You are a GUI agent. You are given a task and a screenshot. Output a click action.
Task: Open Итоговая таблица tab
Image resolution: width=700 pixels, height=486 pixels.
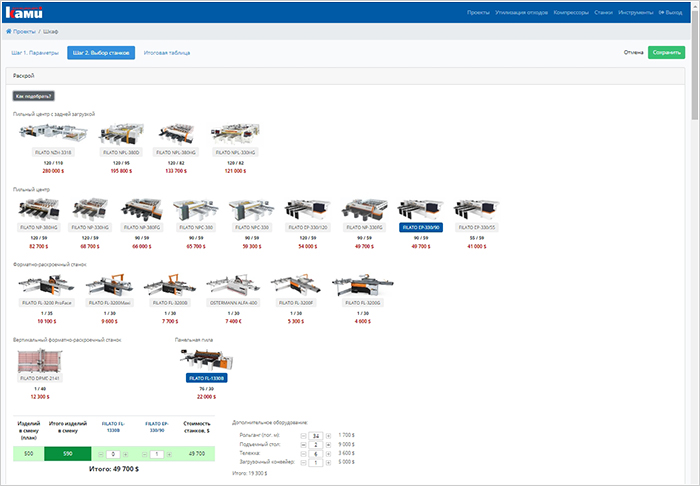(x=167, y=53)
